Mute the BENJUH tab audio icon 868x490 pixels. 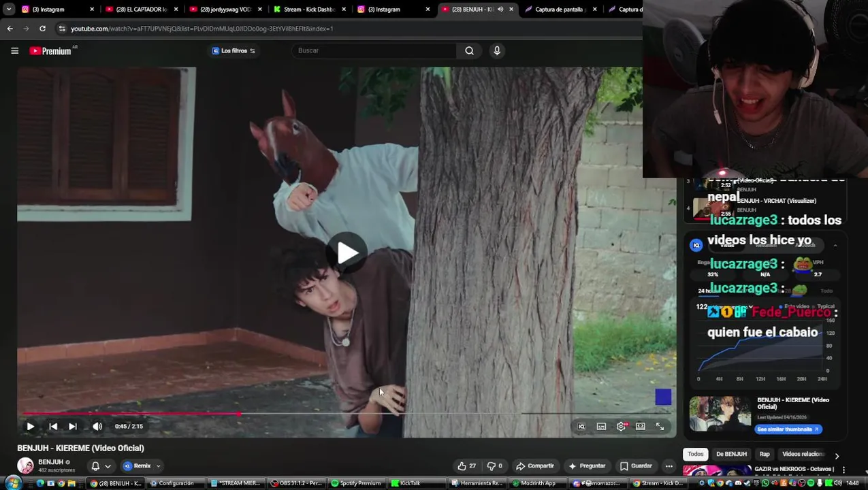tap(500, 10)
